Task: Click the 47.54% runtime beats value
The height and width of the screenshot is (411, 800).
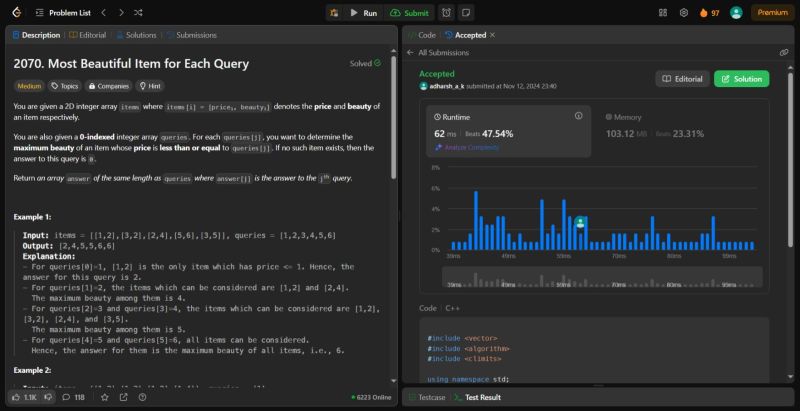Action: click(497, 134)
